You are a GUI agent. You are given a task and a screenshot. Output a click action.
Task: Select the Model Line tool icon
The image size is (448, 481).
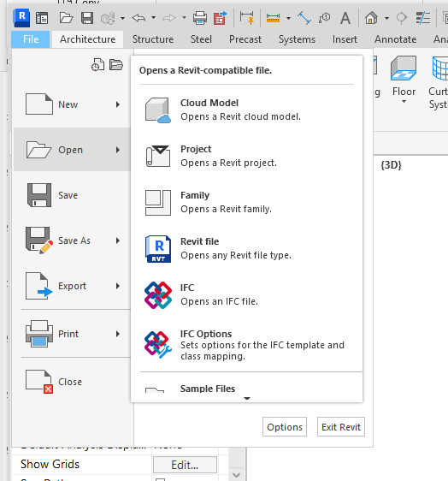[304, 18]
